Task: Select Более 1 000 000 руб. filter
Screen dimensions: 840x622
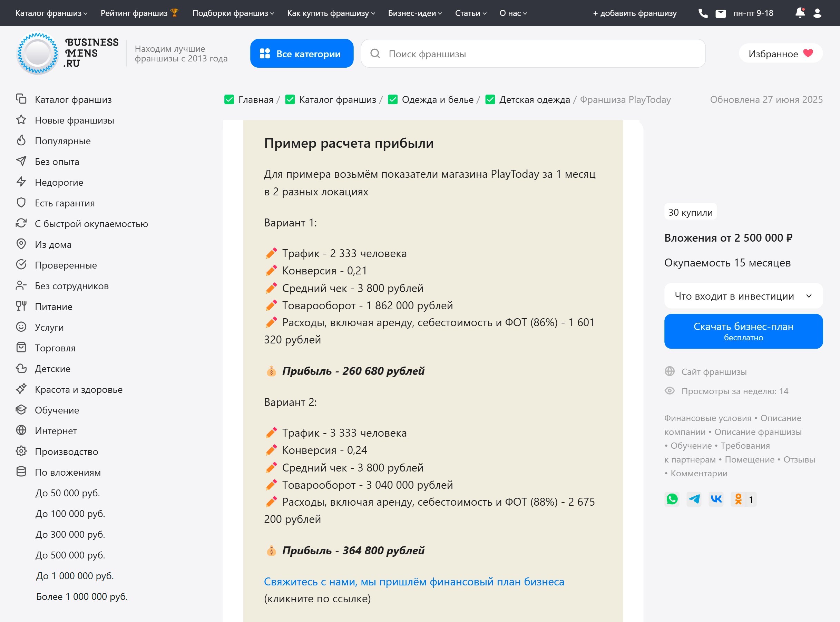Action: pos(82,596)
